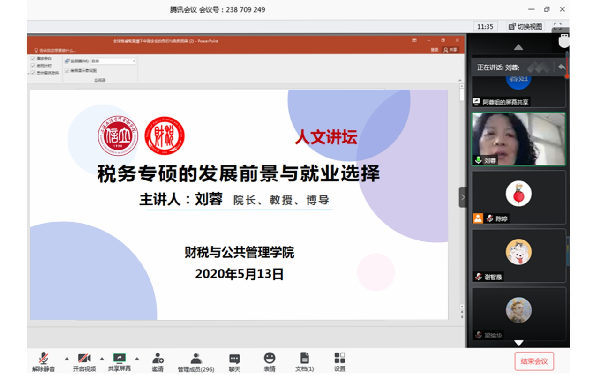Select 刘蓉's video thumbnail
Image resolution: width=600 pixels, height=375 pixels.
pyautogui.click(x=518, y=139)
